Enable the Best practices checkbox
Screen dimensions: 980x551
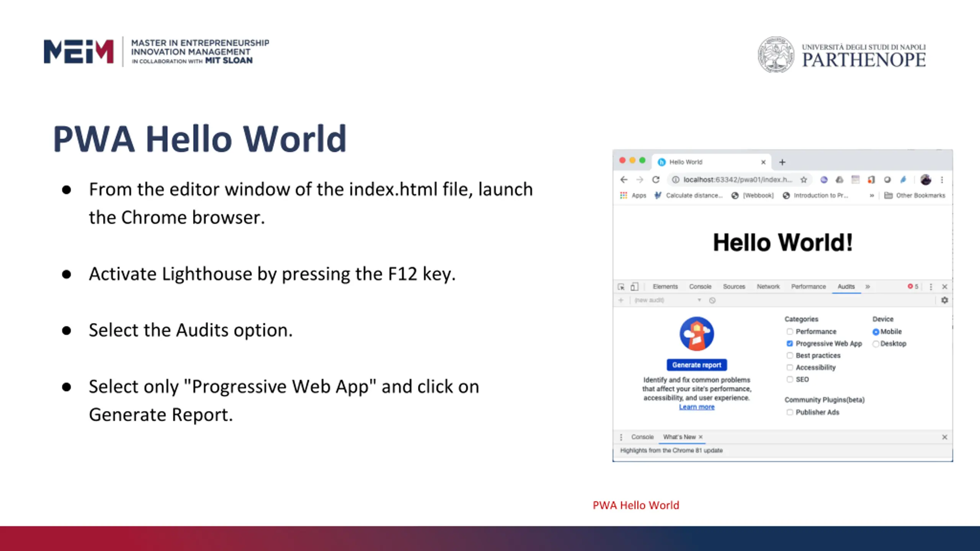click(x=789, y=355)
